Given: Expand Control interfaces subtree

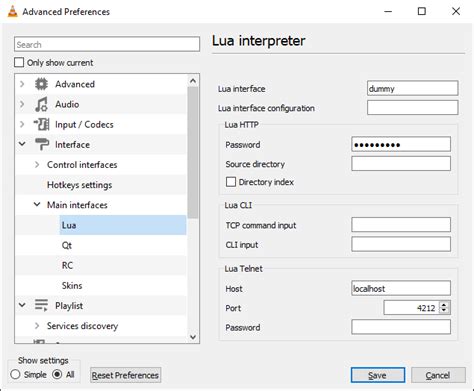Looking at the screenshot, I should [x=37, y=165].
